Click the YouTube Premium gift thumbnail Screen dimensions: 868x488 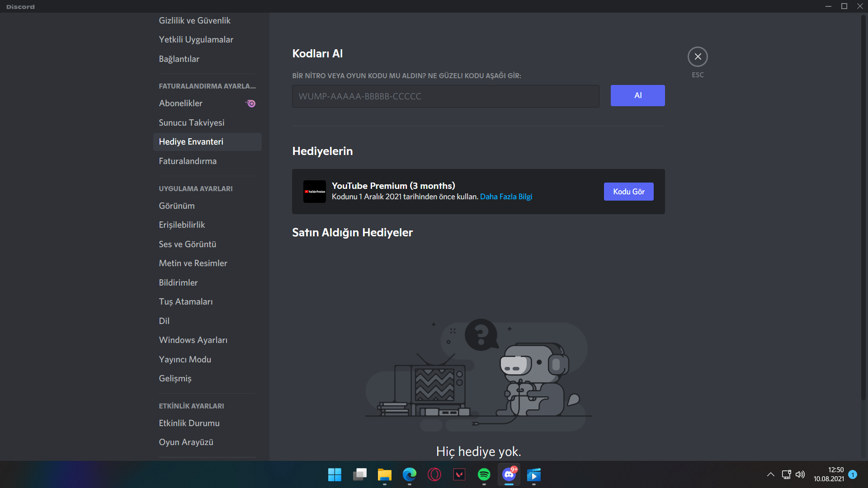tap(314, 192)
